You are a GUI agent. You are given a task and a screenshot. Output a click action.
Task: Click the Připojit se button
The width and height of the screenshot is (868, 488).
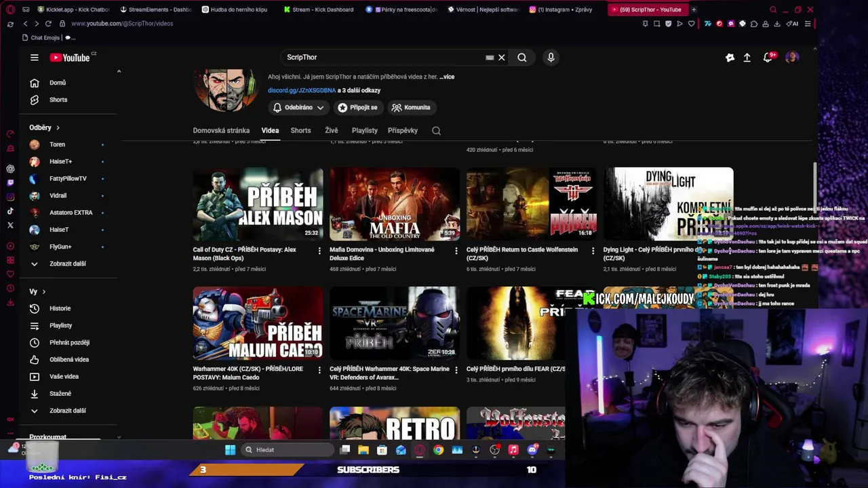pos(357,107)
